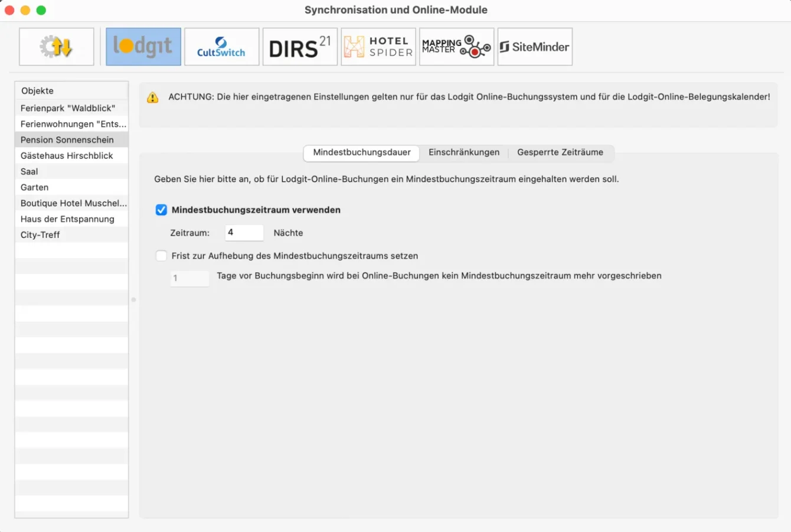Switch to the Gesperrte Zeiträume tab
Screen dimensions: 791x532
[x=560, y=152]
